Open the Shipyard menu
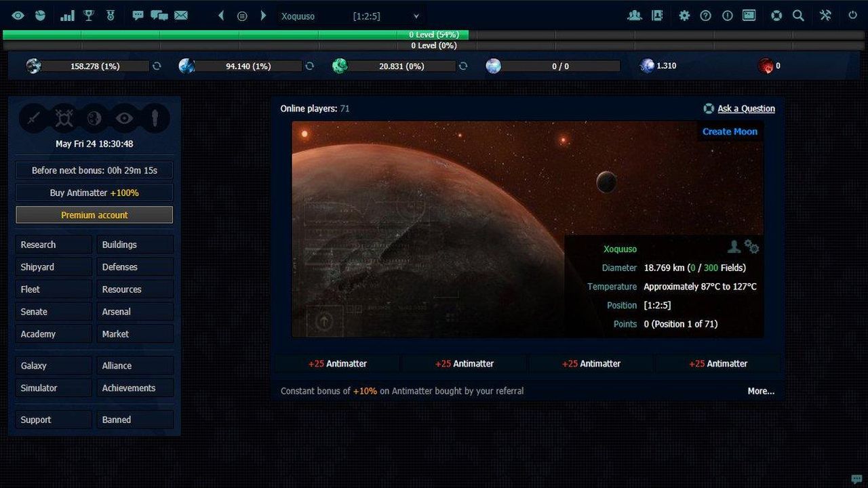Image resolution: width=868 pixels, height=488 pixels. (54, 267)
